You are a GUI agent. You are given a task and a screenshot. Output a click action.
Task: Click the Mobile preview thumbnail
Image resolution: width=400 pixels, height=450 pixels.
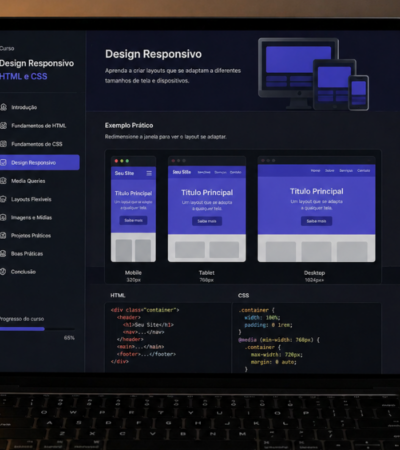(x=133, y=209)
